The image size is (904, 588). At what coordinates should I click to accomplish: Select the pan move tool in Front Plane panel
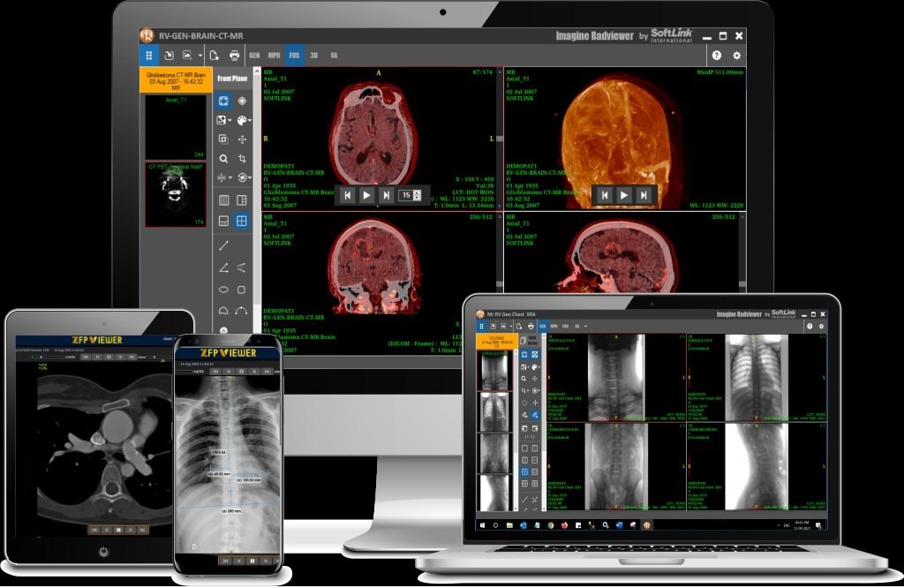pyautogui.click(x=242, y=139)
